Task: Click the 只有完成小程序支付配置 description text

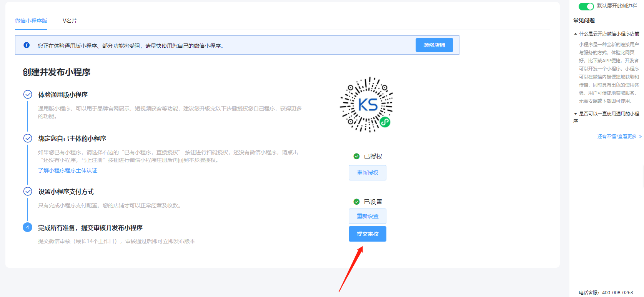Action: (110, 205)
